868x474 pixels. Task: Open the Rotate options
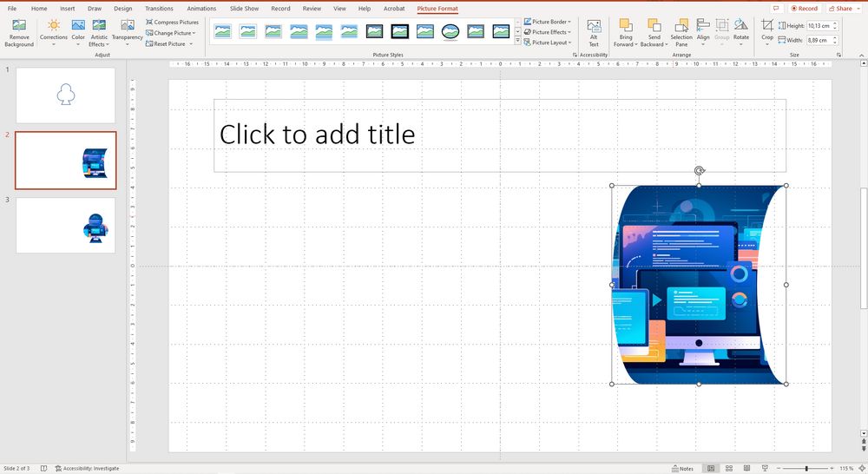point(740,33)
